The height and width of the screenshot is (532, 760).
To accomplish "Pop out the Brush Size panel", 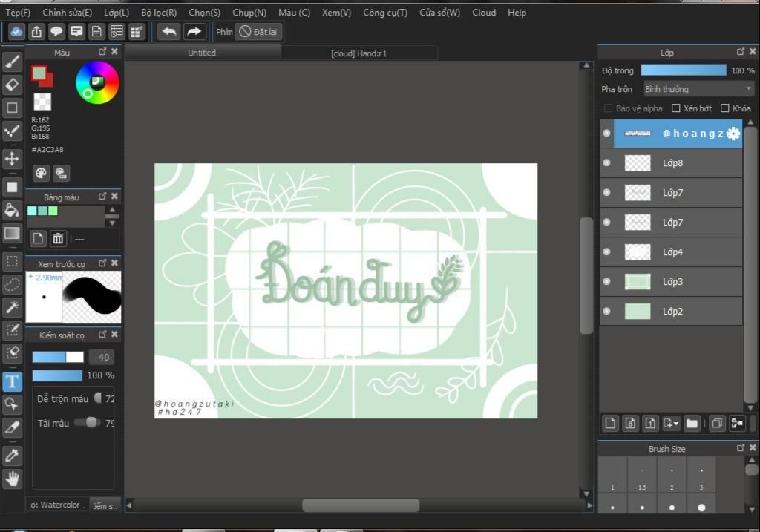I will pos(741,448).
